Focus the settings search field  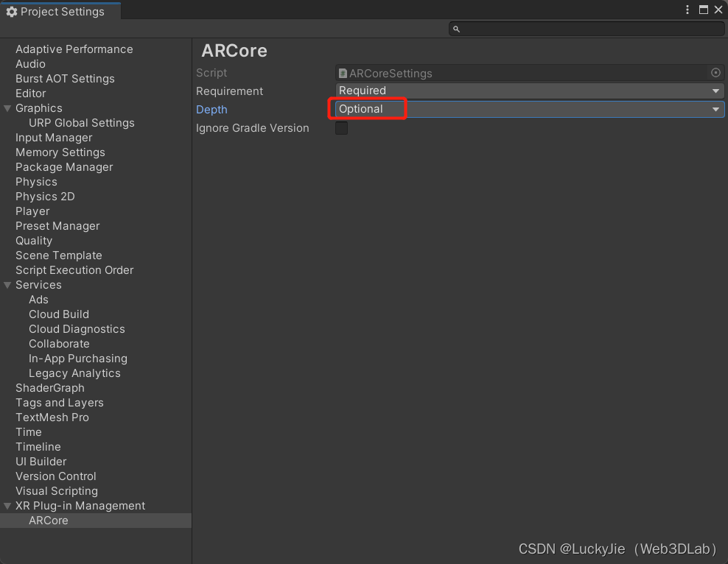pyautogui.click(x=587, y=29)
